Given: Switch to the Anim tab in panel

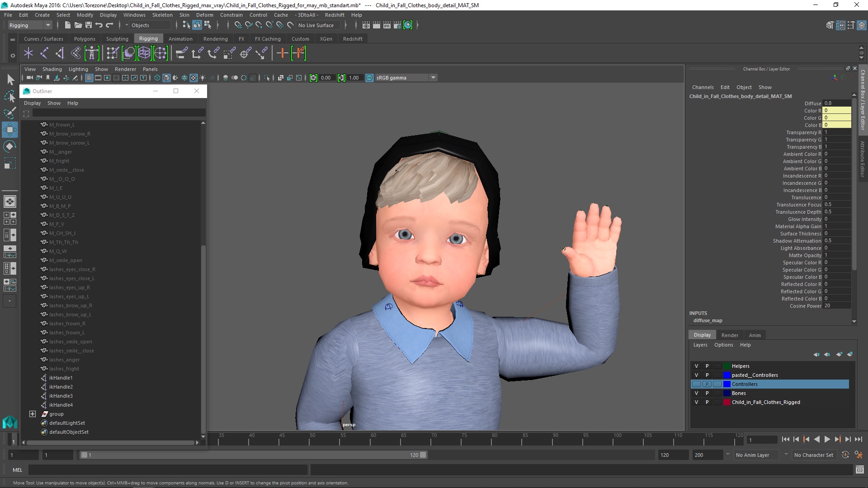Looking at the screenshot, I should (754, 334).
